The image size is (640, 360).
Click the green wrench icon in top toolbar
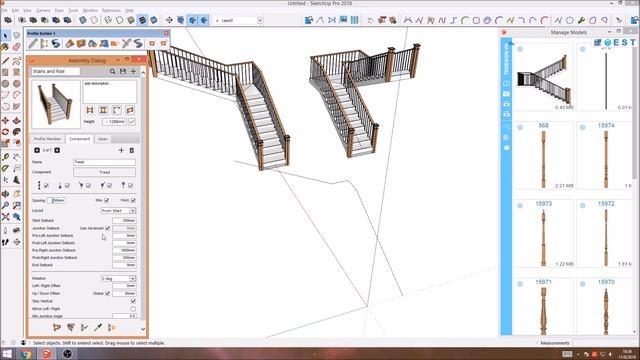coord(581,20)
